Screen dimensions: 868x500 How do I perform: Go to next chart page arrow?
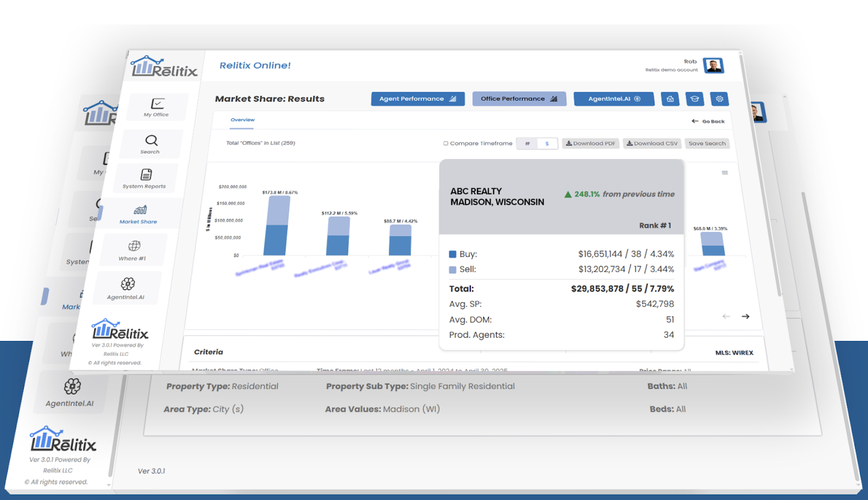tap(745, 317)
